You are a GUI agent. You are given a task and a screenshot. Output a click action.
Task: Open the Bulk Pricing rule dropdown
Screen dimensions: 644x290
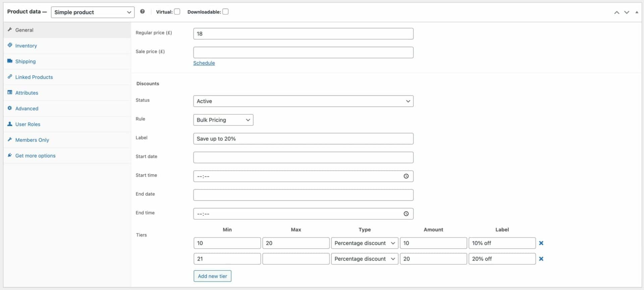click(x=223, y=120)
